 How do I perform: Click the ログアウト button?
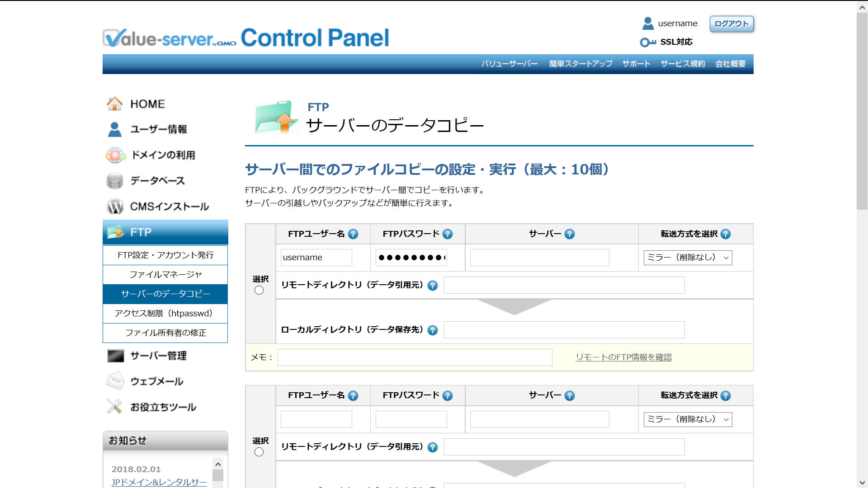(731, 24)
